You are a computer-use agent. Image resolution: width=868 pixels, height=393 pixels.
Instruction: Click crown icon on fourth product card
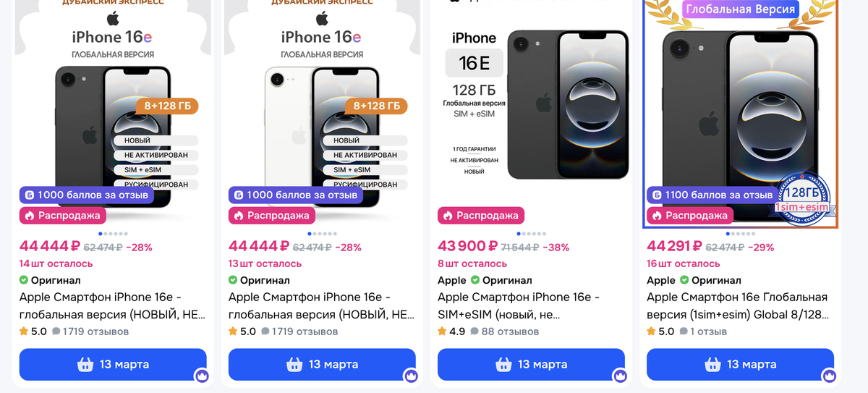click(829, 376)
